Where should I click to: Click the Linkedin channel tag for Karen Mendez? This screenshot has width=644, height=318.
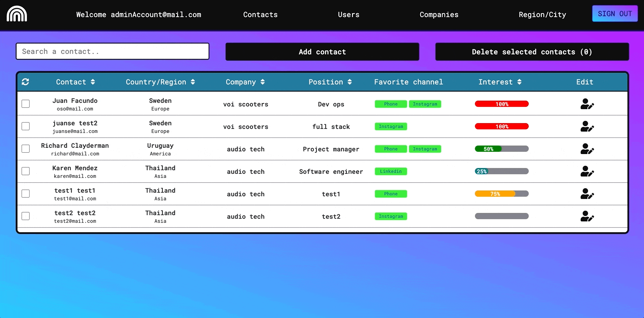[391, 171]
